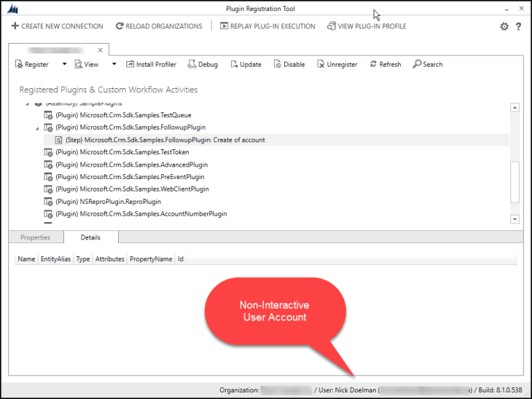The height and width of the screenshot is (399, 532).
Task: Click the help question mark icon
Action: pyautogui.click(x=518, y=26)
